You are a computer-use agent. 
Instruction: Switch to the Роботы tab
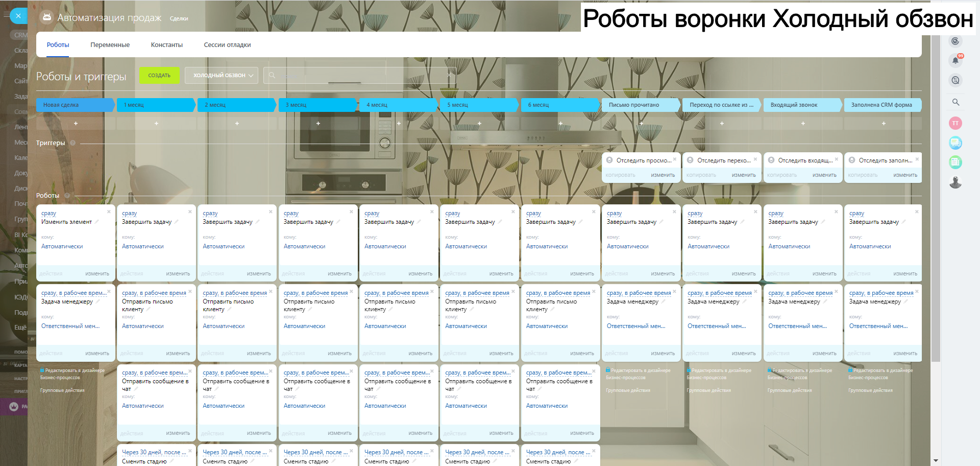tap(58, 45)
